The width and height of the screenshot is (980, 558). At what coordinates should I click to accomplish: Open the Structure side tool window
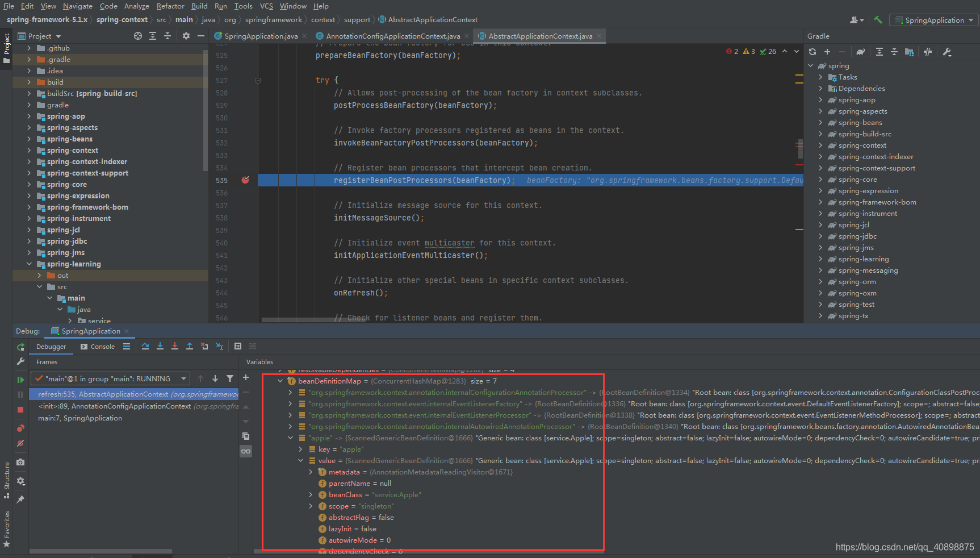coord(7,480)
